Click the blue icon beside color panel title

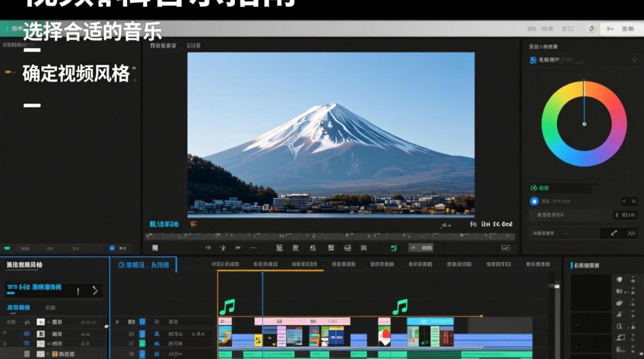[533, 60]
